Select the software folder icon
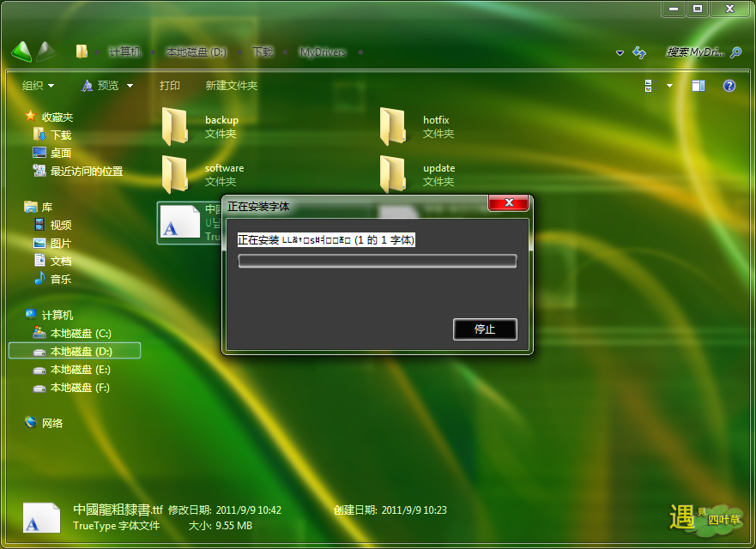This screenshot has width=756, height=549. click(x=174, y=174)
